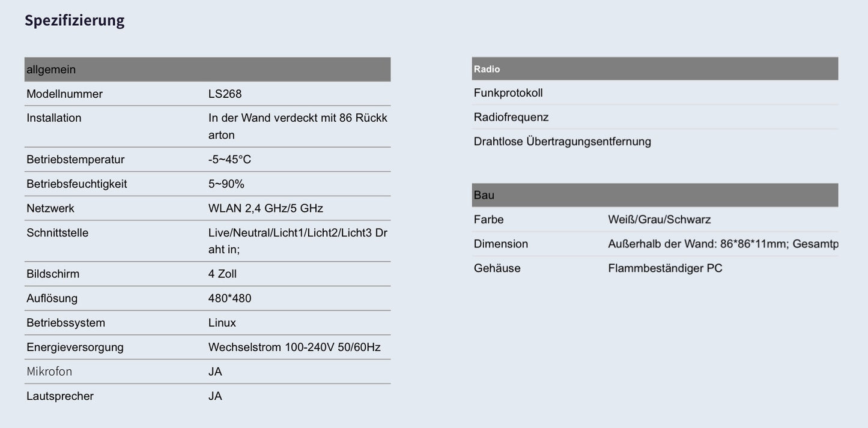Click the Linux operating system value
The width and height of the screenshot is (868, 428).
click(x=222, y=323)
